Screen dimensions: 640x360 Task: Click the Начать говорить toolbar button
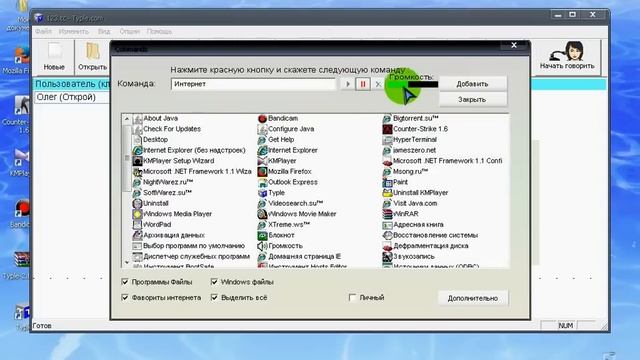click(567, 56)
